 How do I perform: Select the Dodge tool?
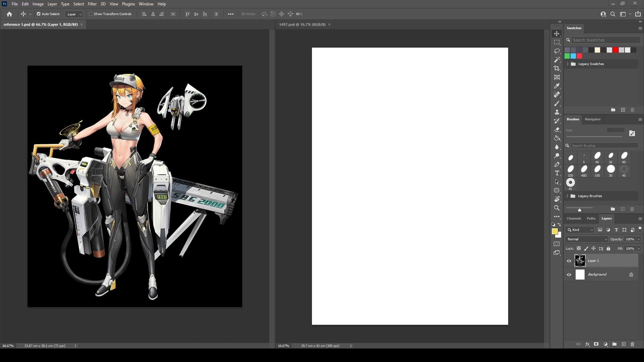click(557, 156)
